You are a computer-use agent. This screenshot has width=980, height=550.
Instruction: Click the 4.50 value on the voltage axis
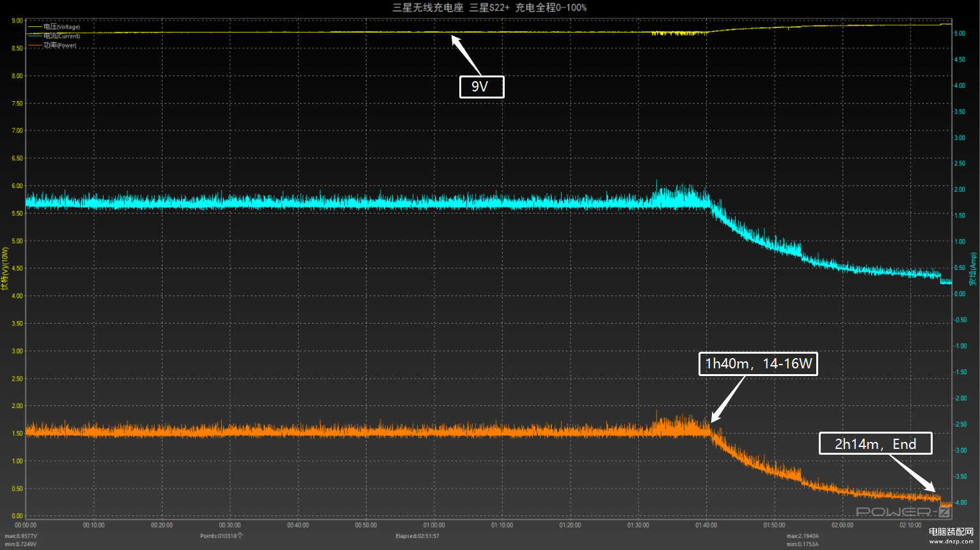17,268
